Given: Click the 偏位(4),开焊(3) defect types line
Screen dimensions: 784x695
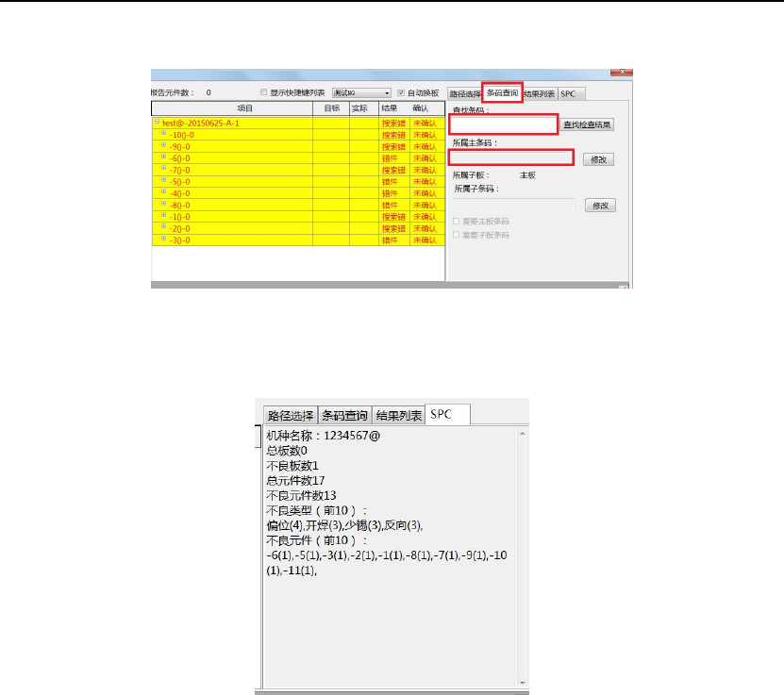Looking at the screenshot, I should pos(344,525).
